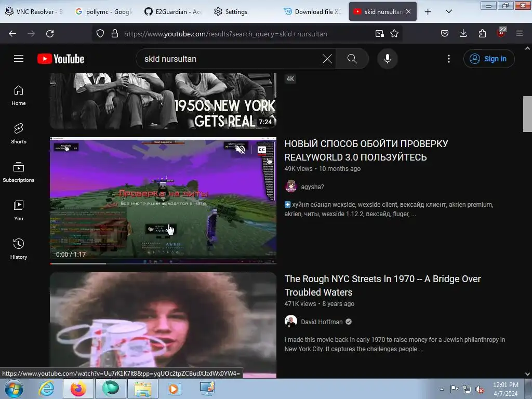The height and width of the screenshot is (399, 532).
Task: List all tabs dropdown arrow
Action: (x=448, y=11)
